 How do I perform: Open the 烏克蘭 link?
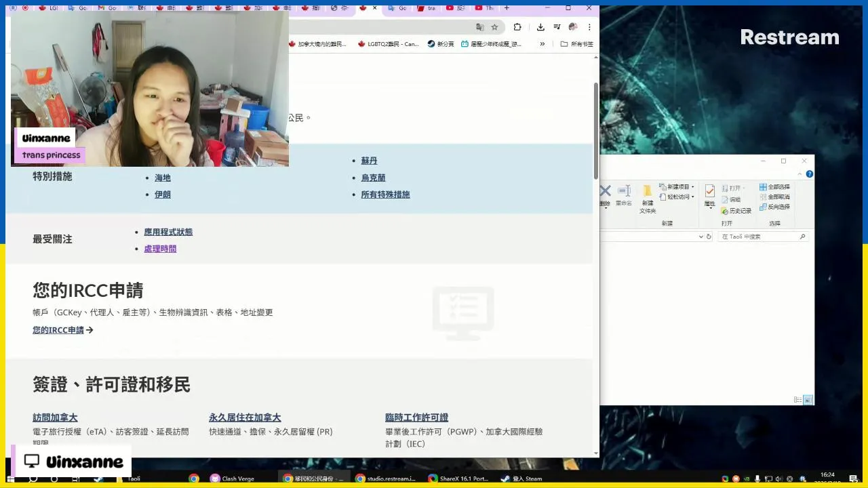coord(373,178)
